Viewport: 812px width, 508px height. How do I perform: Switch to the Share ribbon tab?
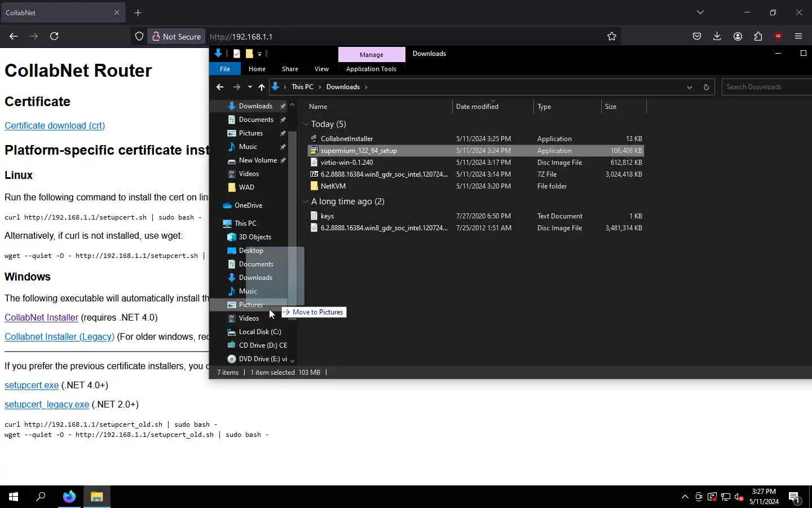pos(290,69)
